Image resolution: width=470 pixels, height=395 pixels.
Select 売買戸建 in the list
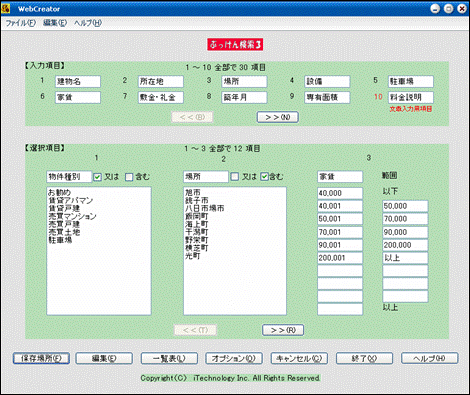click(64, 224)
